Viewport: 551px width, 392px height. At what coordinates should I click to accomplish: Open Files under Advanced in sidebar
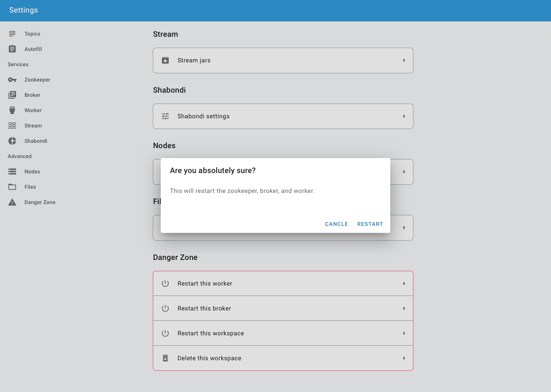tap(30, 187)
